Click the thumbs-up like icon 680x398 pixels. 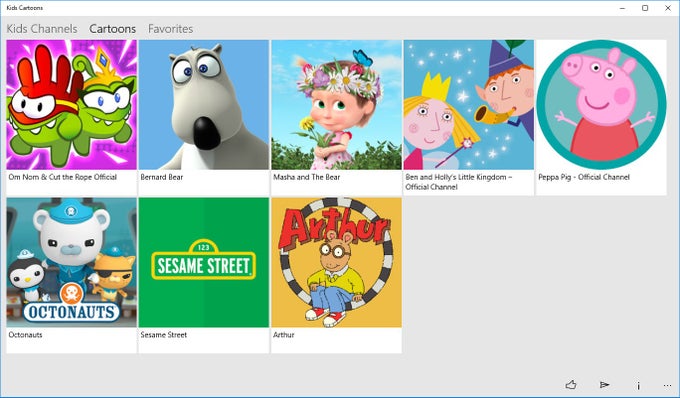click(571, 385)
